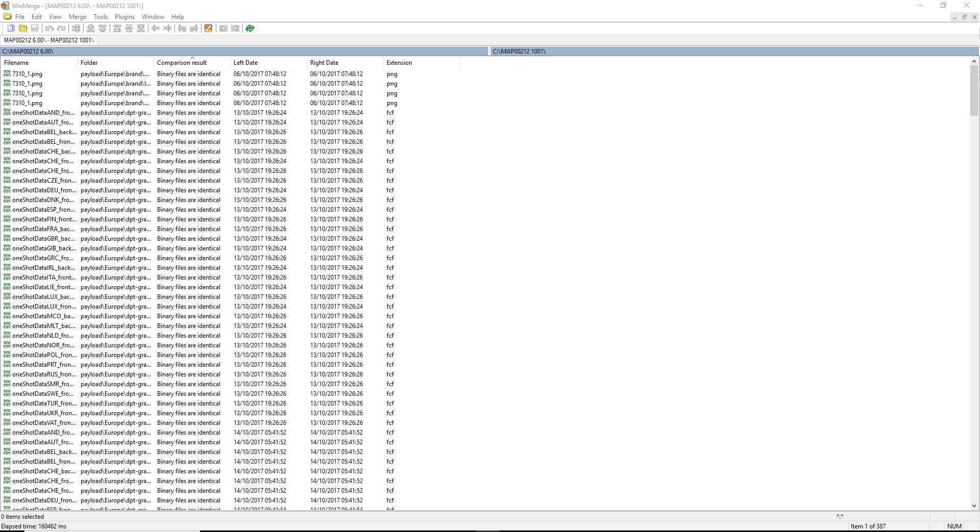Refresh the comparison with the blue-green arrows icon
The image size is (980, 532).
coord(250,29)
